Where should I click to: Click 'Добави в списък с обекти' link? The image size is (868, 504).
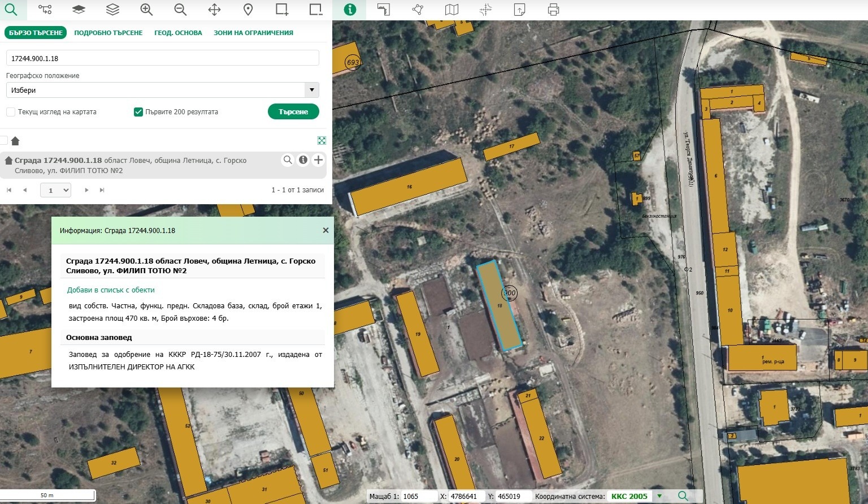pyautogui.click(x=111, y=290)
